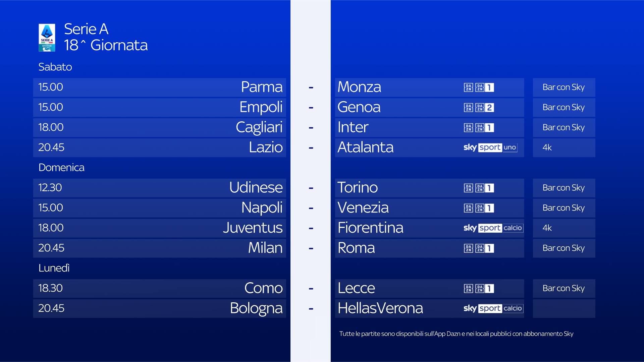Screen dimensions: 644x362
Task: Click the Serie A league logo
Action: coord(47,38)
